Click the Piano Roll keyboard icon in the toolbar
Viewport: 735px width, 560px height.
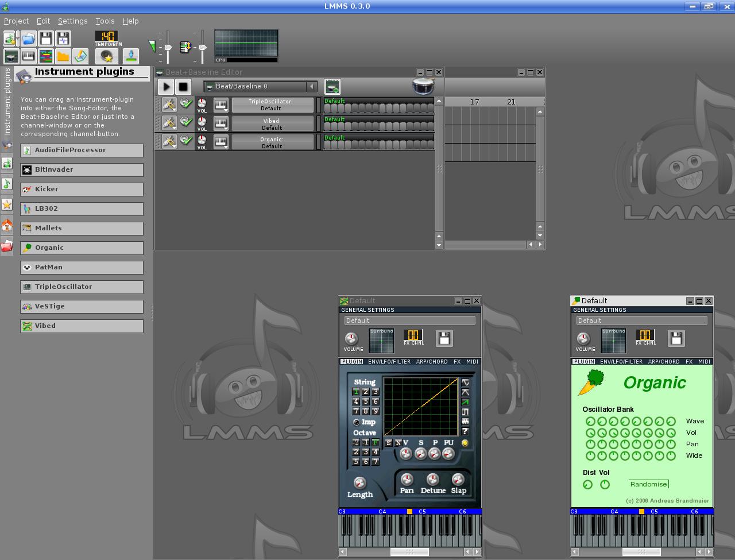(28, 56)
